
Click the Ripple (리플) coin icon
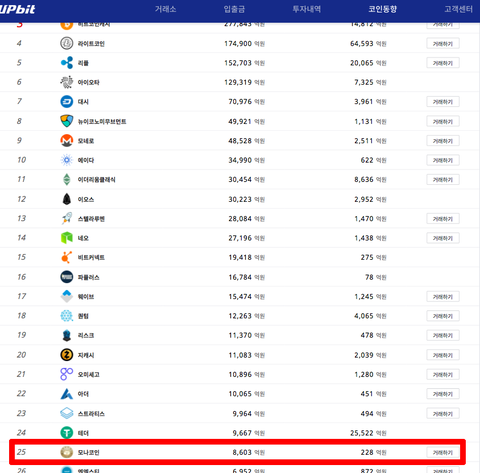click(67, 63)
